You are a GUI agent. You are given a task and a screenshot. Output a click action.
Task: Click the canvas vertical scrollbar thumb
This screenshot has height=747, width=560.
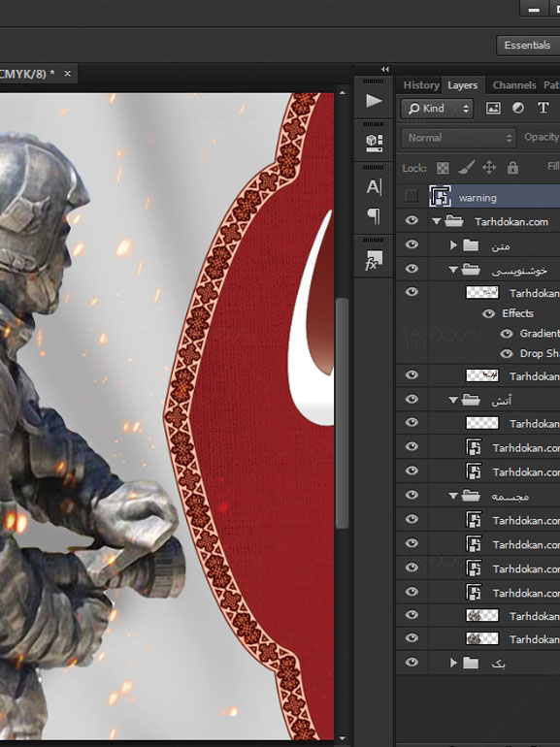coord(342,413)
